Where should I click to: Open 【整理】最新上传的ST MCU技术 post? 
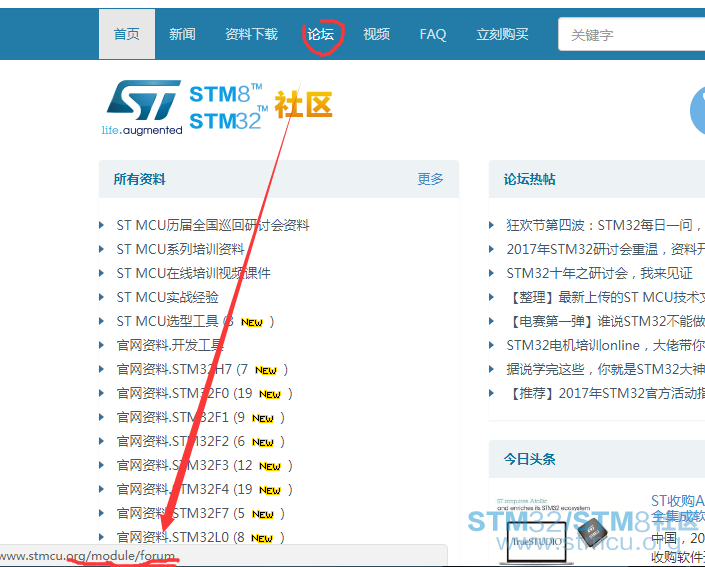point(605,297)
